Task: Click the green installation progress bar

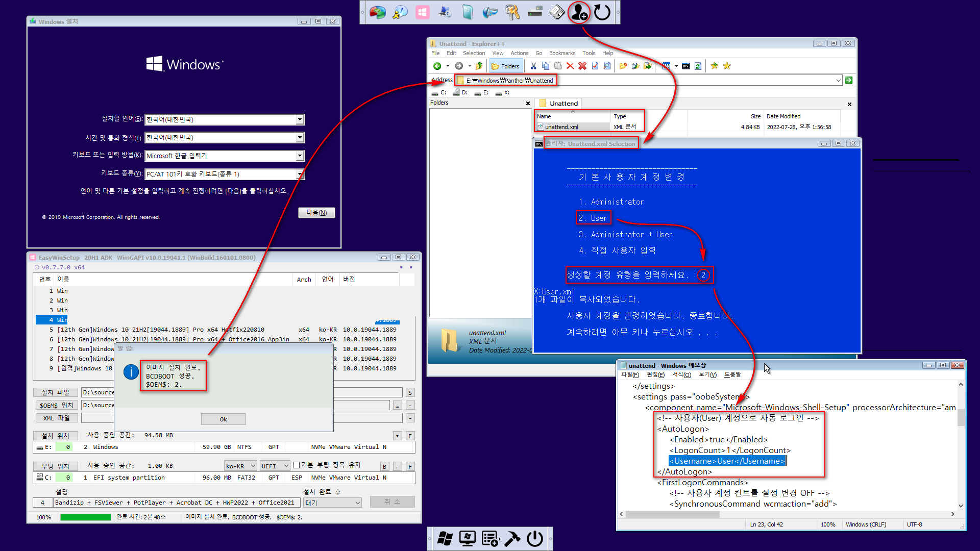Action: (x=85, y=517)
